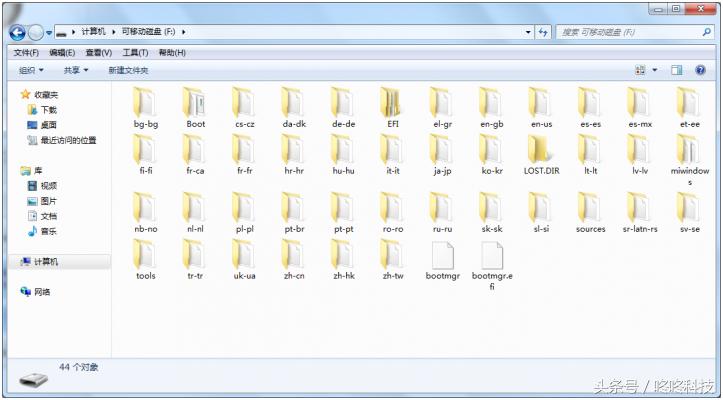This screenshot has width=723, height=400.
Task: Select the et-ee folder
Action: point(689,107)
